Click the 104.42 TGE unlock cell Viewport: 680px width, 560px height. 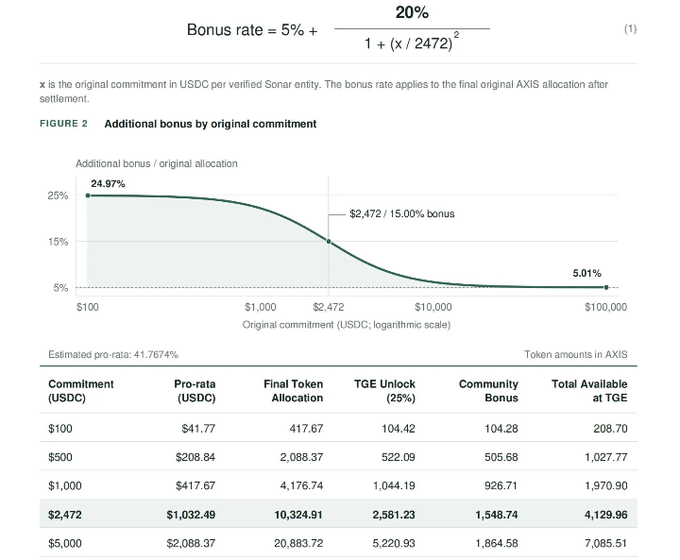point(398,429)
